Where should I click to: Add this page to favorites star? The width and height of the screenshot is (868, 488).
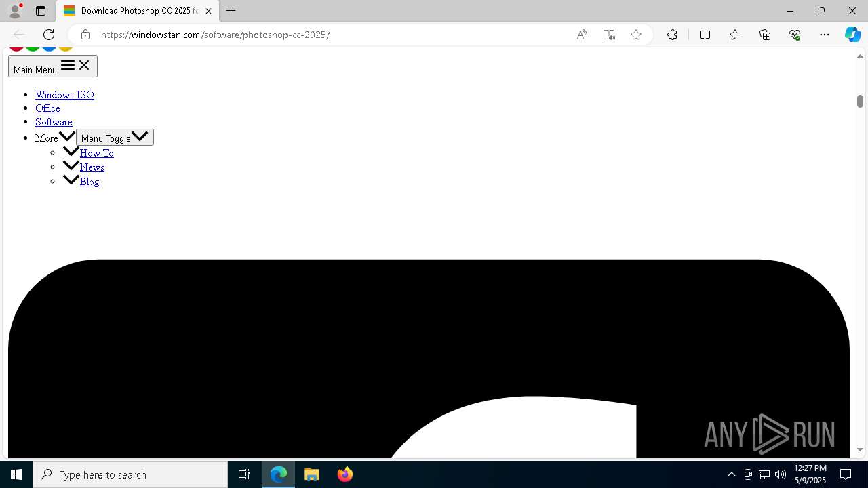click(636, 35)
